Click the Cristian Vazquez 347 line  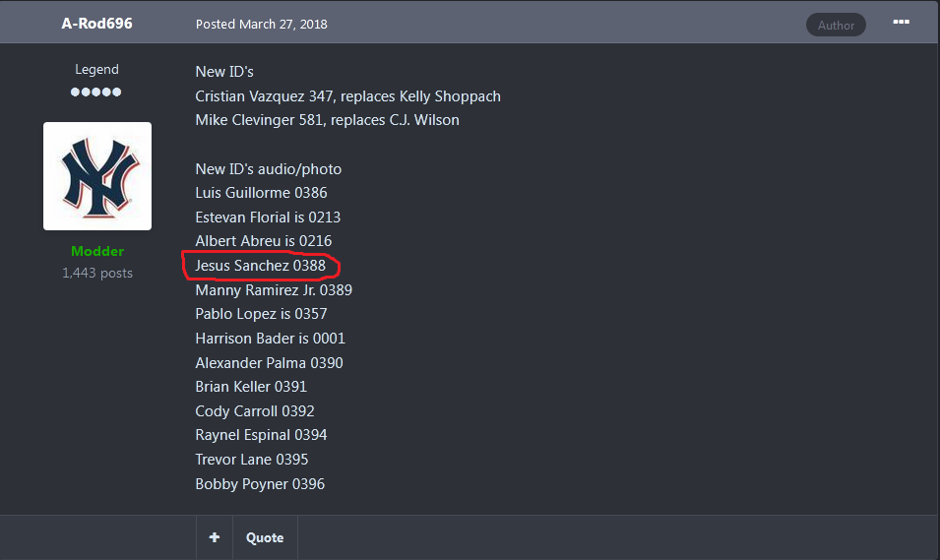click(347, 96)
